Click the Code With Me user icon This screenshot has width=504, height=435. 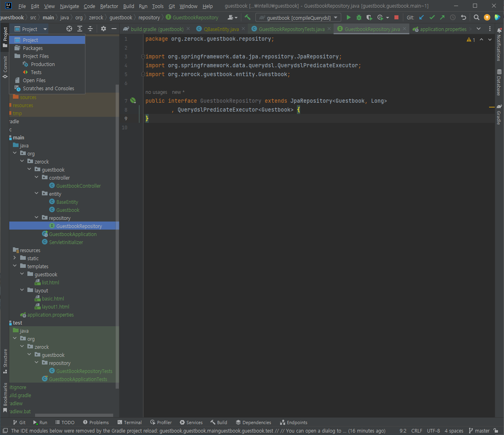coord(232,17)
